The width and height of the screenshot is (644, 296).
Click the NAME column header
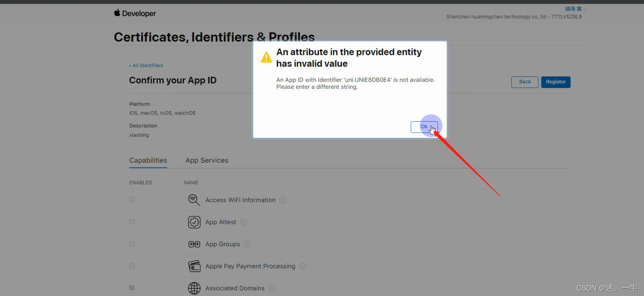tap(191, 182)
